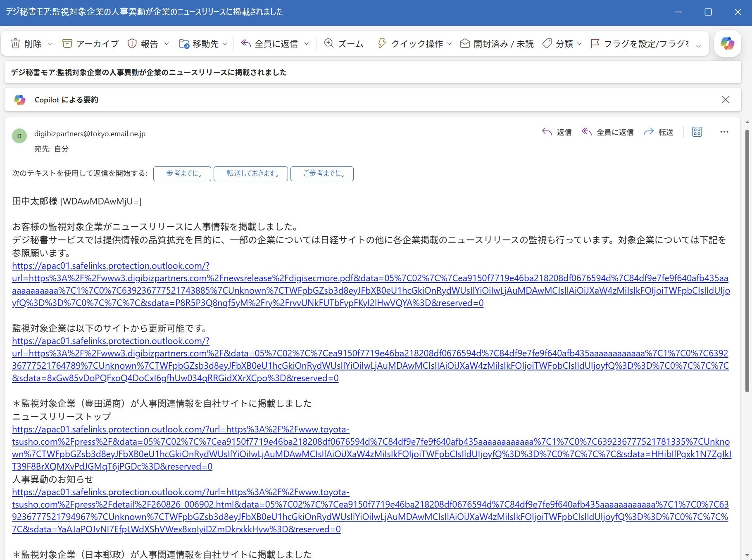Select sender address digibizpartners@tokyo.email.ne.jp
Screen dimensions: 752x560
pyautogui.click(x=90, y=134)
